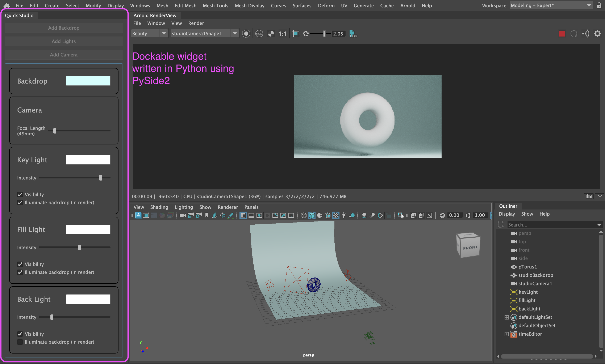The width and height of the screenshot is (605, 364).
Task: Open the Lighting menu in the viewport panel
Action: pyautogui.click(x=184, y=207)
